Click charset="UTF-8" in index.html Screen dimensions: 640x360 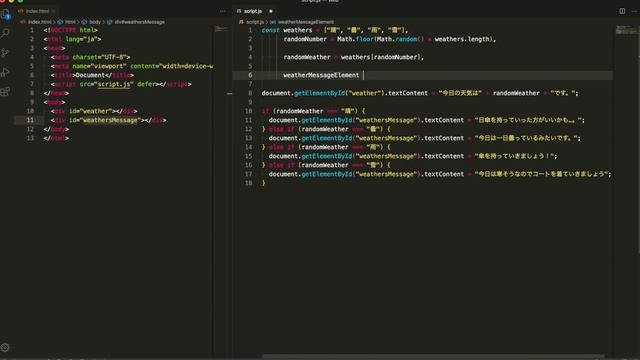tap(100, 57)
